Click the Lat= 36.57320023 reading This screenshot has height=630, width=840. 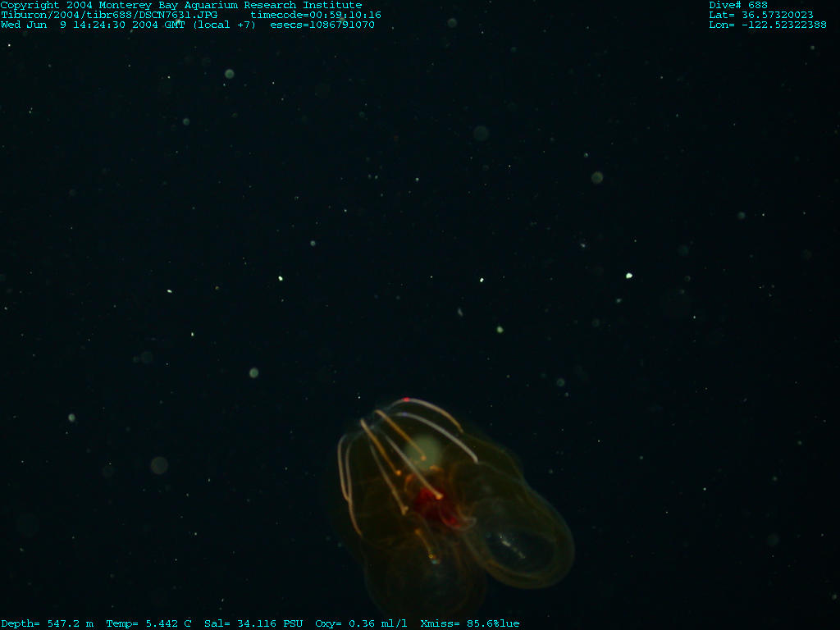(761, 15)
